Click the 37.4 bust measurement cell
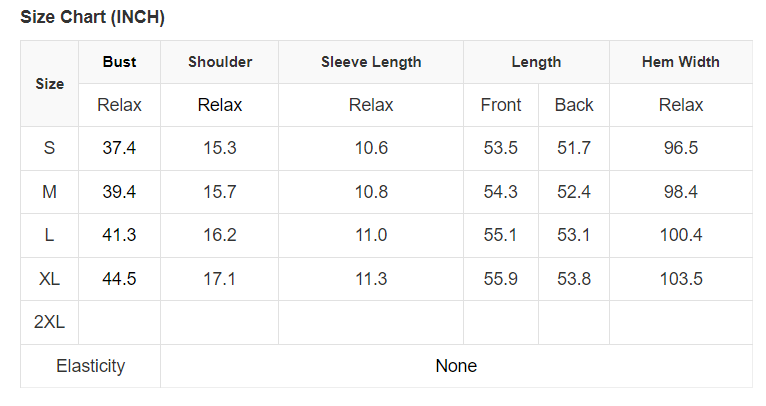Image resolution: width=766 pixels, height=406 pixels. point(119,148)
